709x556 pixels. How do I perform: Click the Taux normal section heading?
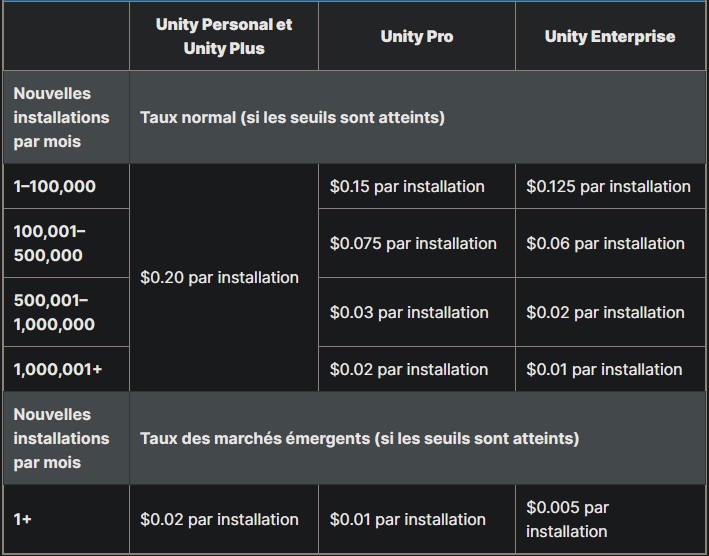click(x=292, y=118)
